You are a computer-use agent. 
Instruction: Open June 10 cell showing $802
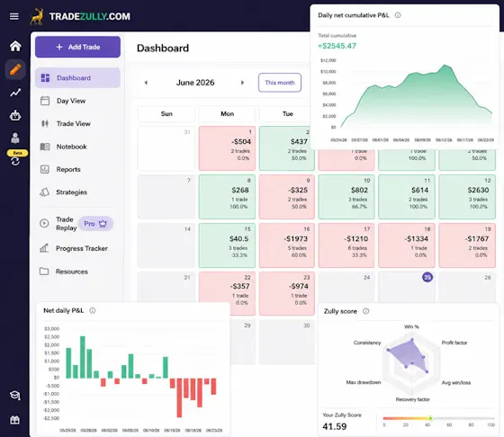[346, 197]
